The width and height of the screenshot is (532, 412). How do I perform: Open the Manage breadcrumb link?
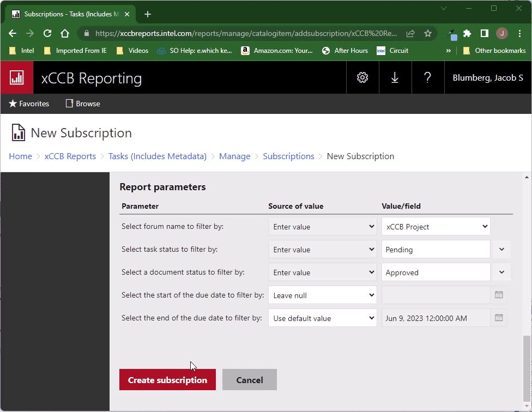234,156
